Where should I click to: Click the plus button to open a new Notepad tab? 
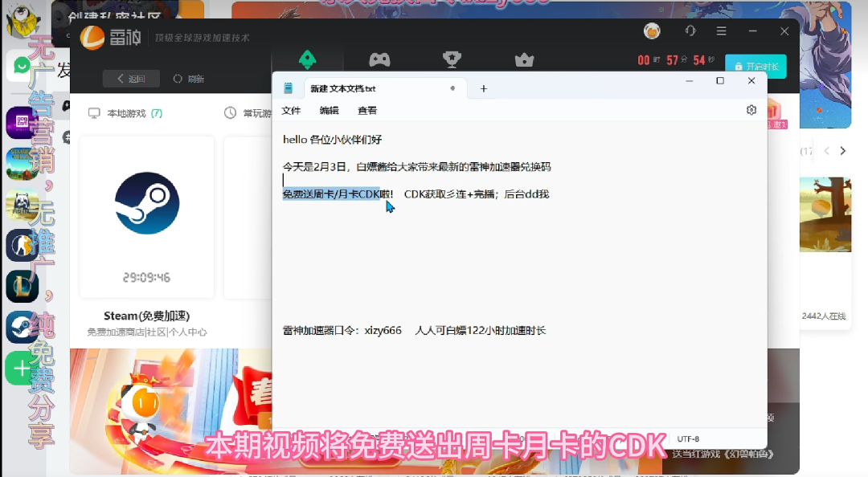coord(483,88)
